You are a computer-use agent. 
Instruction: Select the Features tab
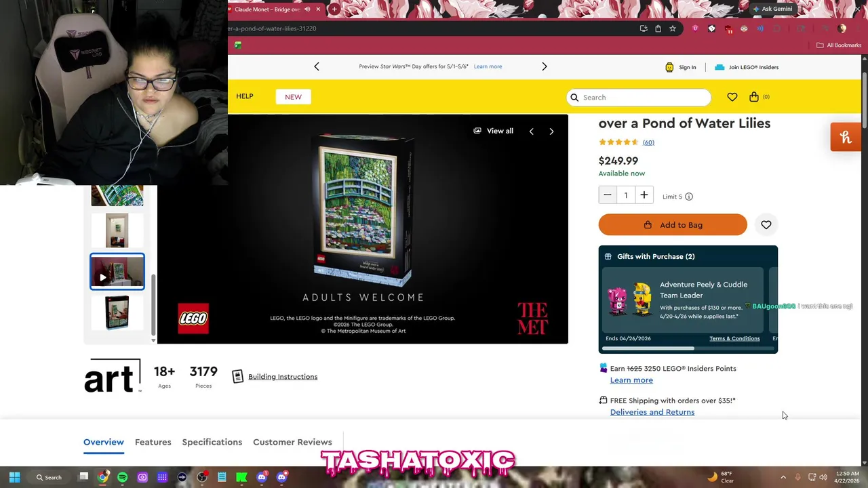tap(153, 442)
